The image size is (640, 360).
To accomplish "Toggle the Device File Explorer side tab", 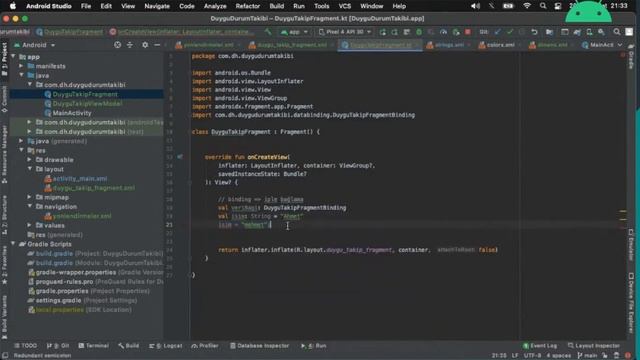I will pyautogui.click(x=631, y=303).
